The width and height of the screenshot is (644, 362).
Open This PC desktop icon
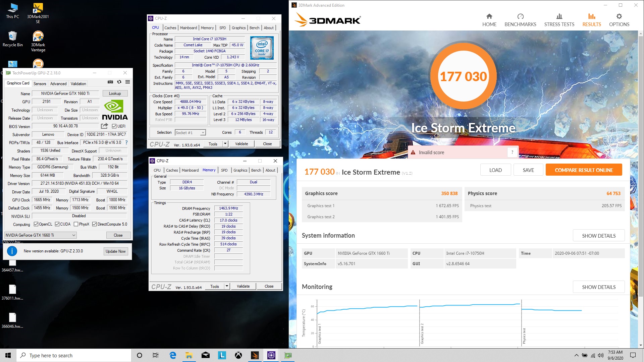click(x=12, y=11)
